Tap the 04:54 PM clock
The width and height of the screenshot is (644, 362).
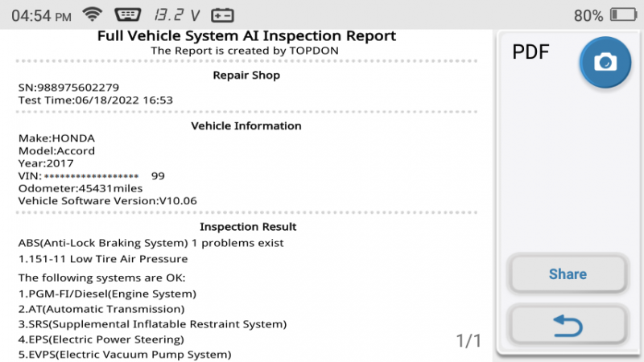41,16
